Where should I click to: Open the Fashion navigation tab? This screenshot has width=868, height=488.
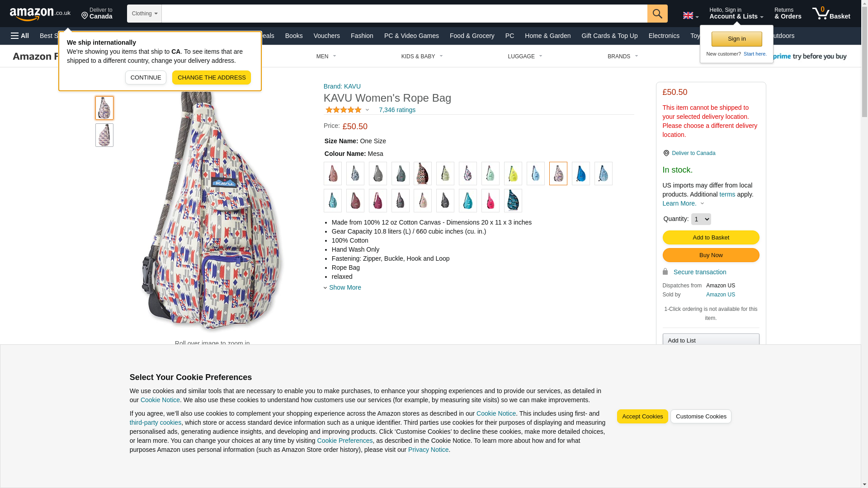362,36
